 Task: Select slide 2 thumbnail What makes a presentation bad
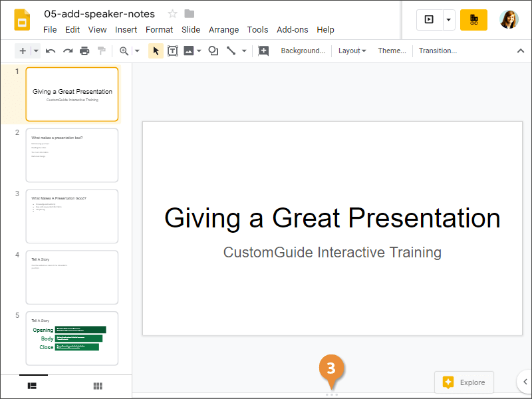coord(72,155)
